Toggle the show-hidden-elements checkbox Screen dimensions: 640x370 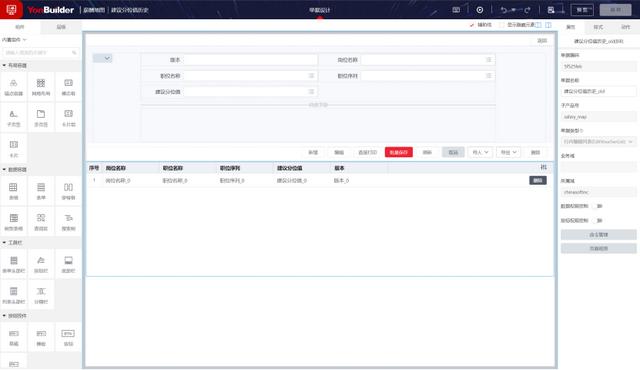[x=501, y=25]
